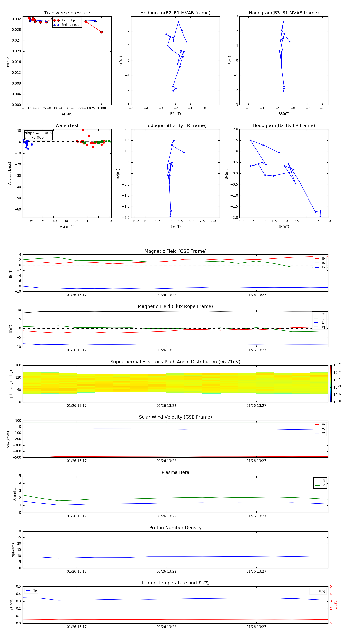Click the "A(T·m)" x-axis label
The height and width of the screenshot is (644, 351).
pos(67,114)
